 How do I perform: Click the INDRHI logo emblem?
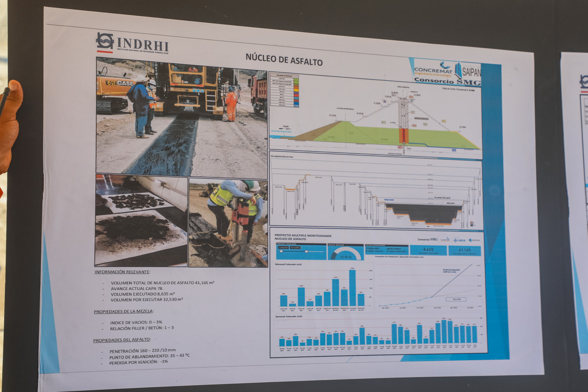[x=105, y=41]
